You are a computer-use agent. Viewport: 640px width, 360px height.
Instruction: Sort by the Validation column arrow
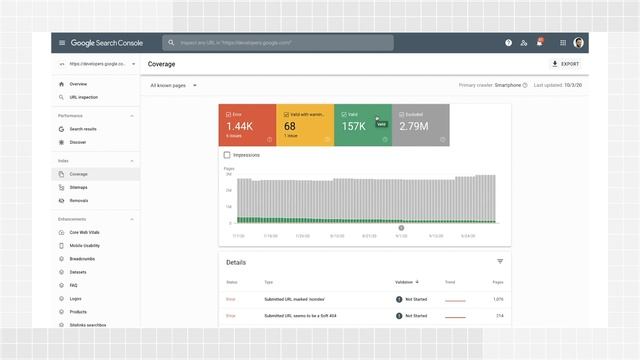pos(417,282)
